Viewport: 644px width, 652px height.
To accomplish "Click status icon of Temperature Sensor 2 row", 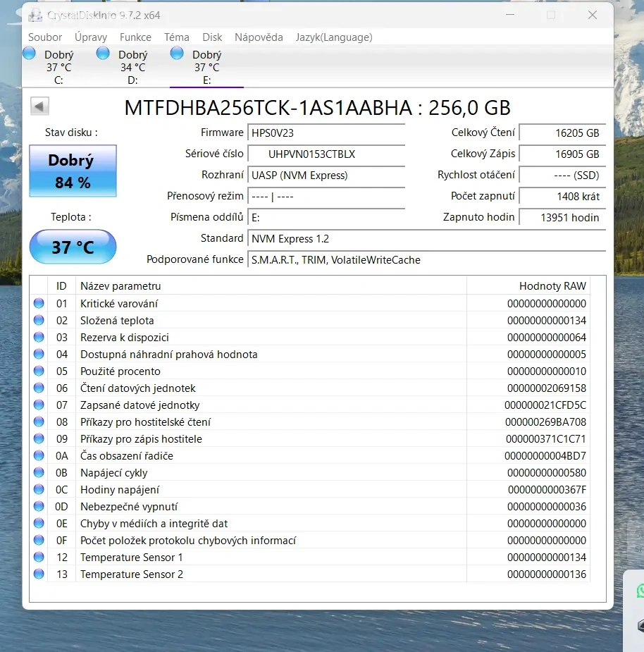I will pos(39,574).
